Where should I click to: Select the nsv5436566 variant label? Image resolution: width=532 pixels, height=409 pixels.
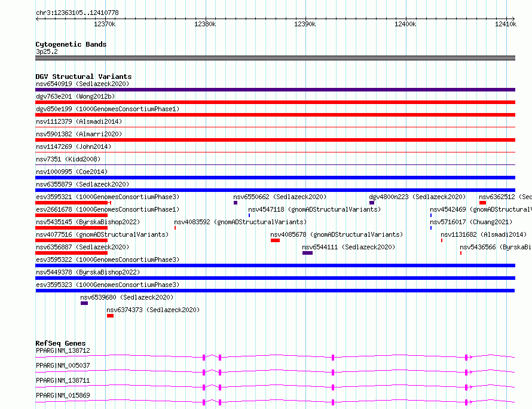click(x=496, y=247)
